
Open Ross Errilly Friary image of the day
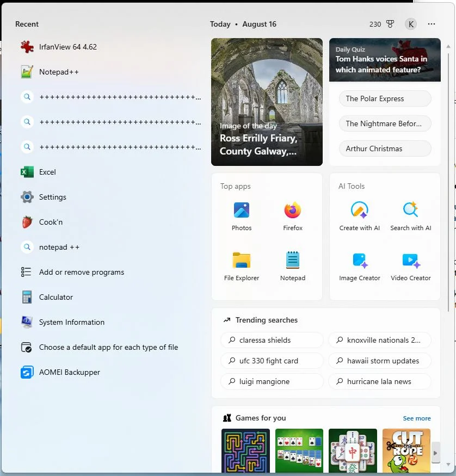(x=267, y=102)
